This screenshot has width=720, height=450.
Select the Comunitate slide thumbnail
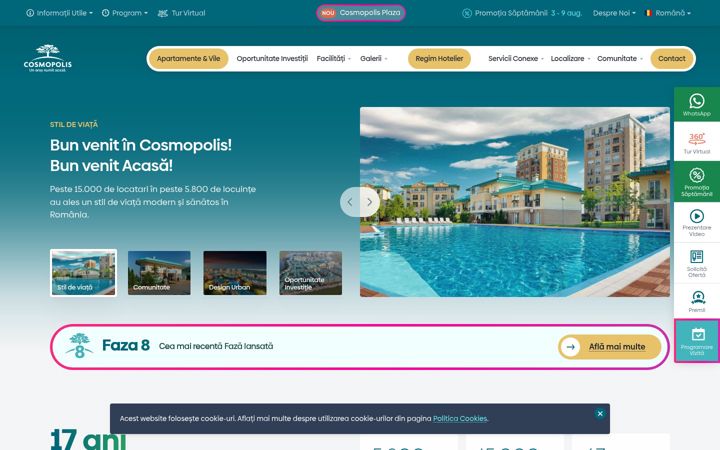pos(159,273)
